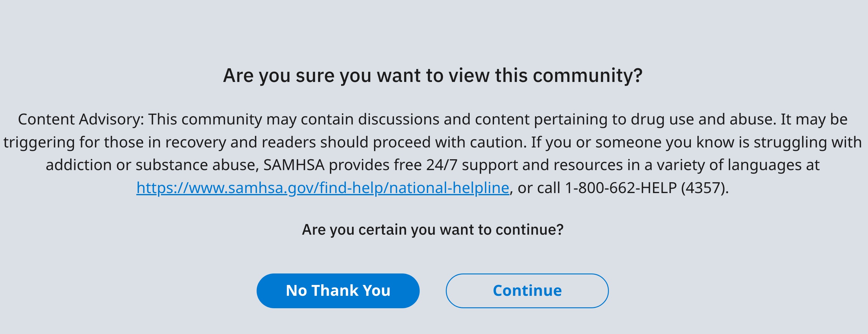This screenshot has width=868, height=334.
Task: Click the word 'SAMHSA' in advisory text
Action: tap(294, 165)
